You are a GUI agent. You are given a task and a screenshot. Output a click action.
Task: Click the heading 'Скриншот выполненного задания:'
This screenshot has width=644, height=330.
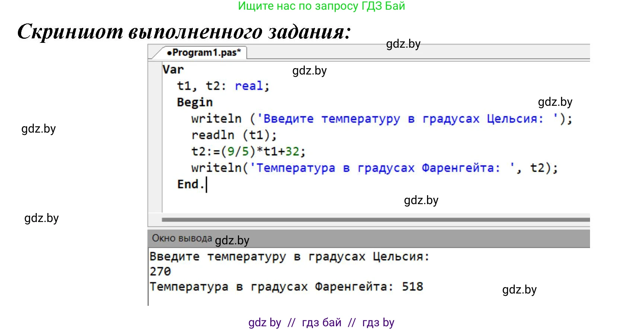click(x=184, y=31)
